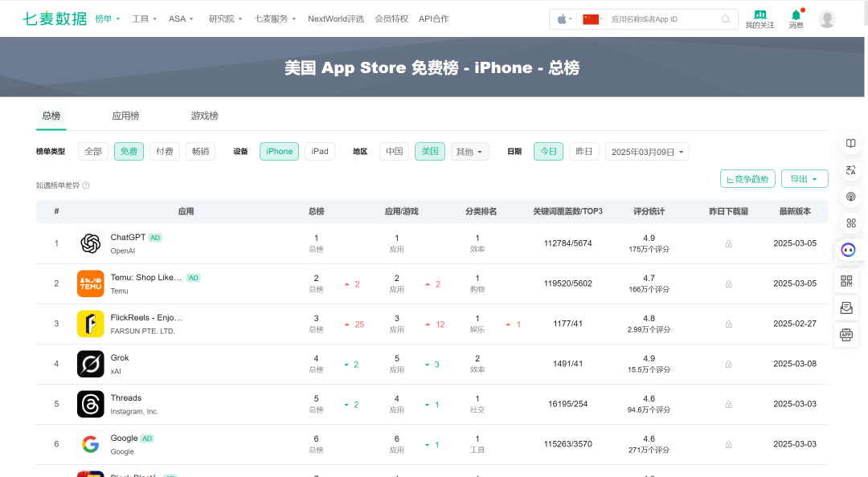The width and height of the screenshot is (868, 477).
Task: Click the lock icon in FlickReels row
Action: 728,324
